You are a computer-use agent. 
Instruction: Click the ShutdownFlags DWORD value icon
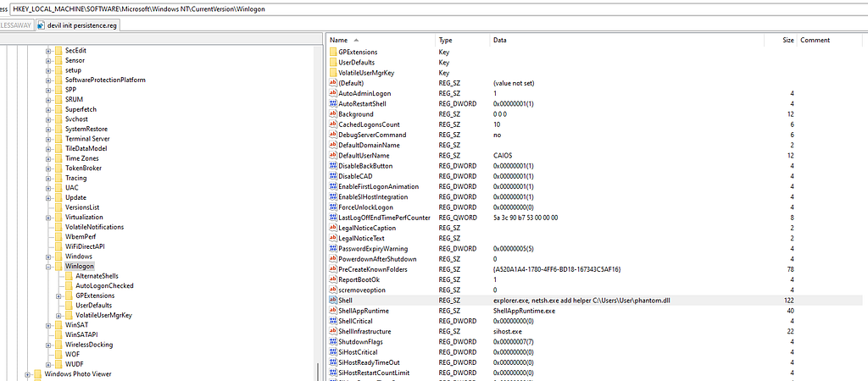(332, 342)
